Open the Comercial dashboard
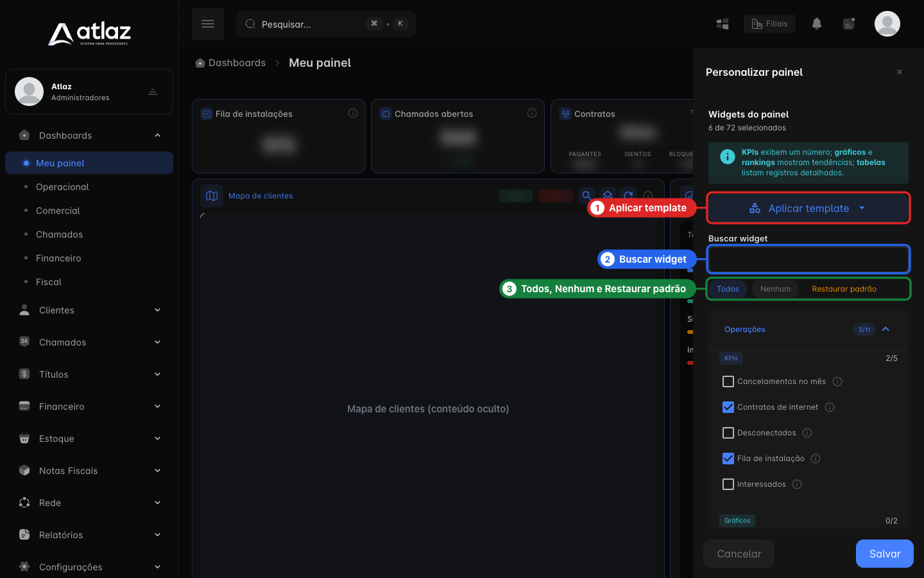 (89, 211)
